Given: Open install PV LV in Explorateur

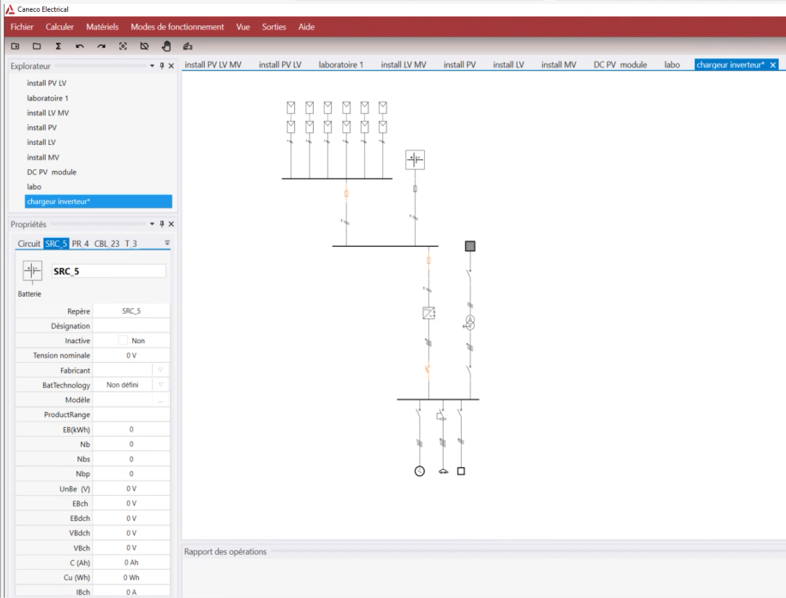Looking at the screenshot, I should click(47, 84).
